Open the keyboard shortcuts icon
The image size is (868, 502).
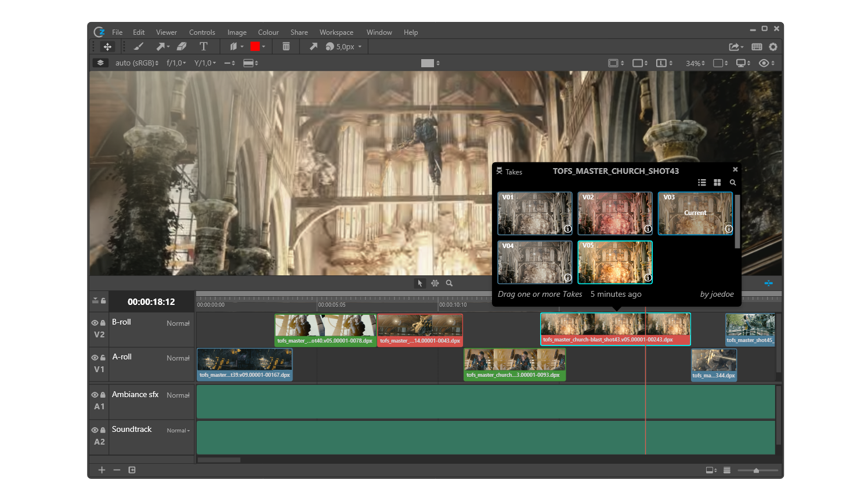point(757,47)
